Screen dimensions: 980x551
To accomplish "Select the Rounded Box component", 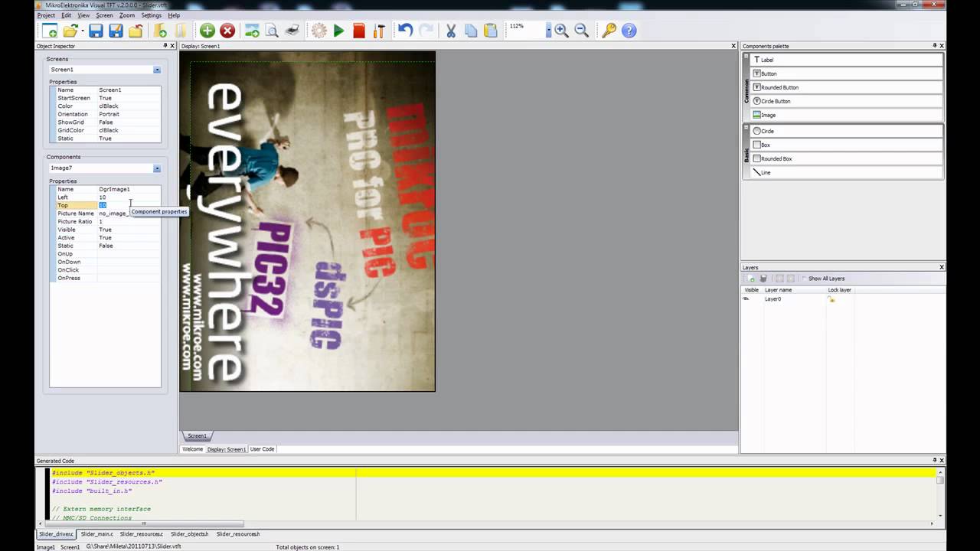I will coord(847,158).
